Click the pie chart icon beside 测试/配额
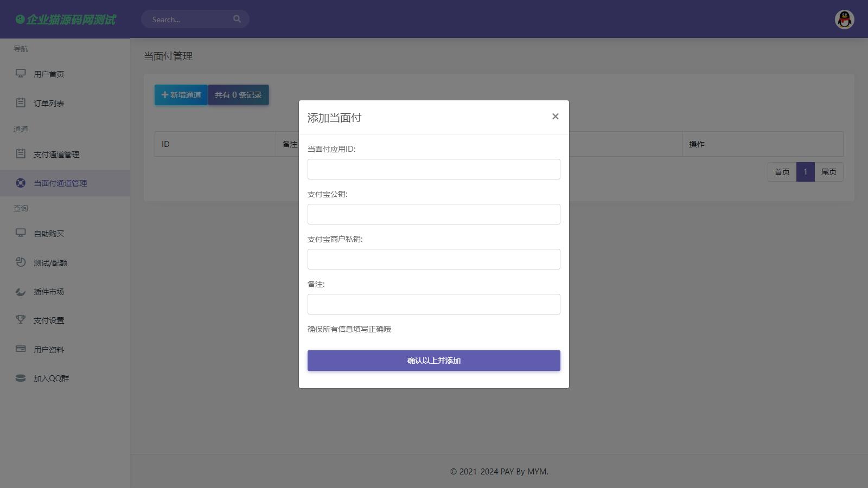This screenshot has height=488, width=868. pos(21,262)
